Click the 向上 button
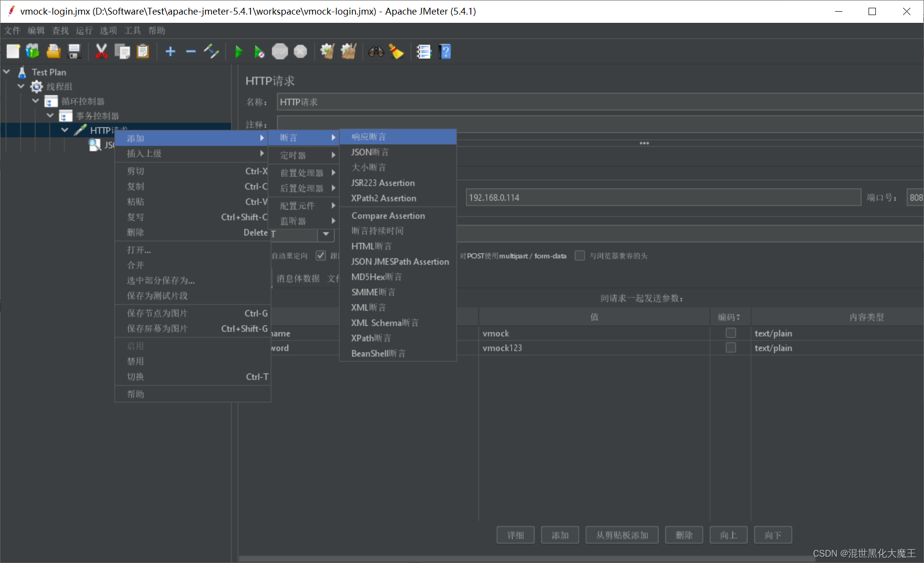This screenshot has height=563, width=924. coord(729,535)
